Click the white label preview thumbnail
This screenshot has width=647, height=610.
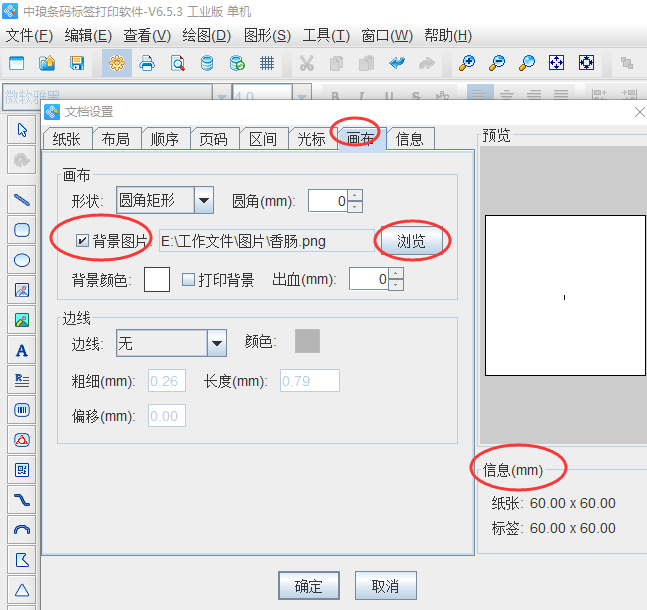pos(565,296)
